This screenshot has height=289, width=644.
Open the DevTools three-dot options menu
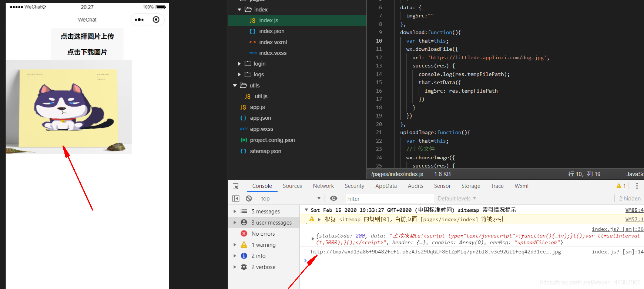pos(637,186)
